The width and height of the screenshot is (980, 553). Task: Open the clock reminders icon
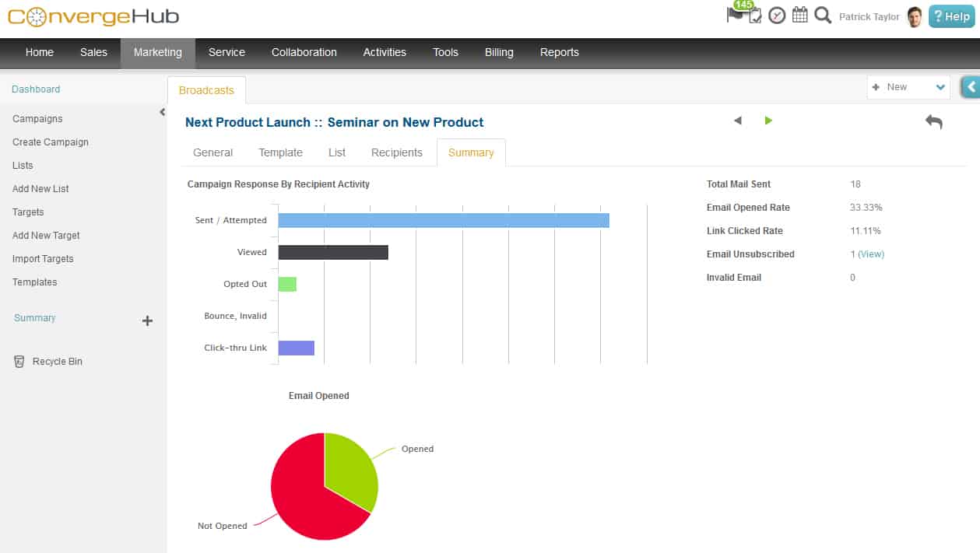coord(777,16)
